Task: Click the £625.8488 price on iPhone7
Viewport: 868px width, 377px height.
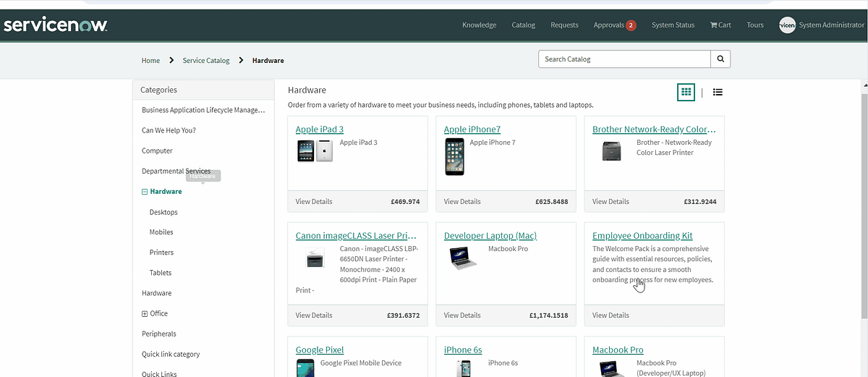Action: (552, 202)
